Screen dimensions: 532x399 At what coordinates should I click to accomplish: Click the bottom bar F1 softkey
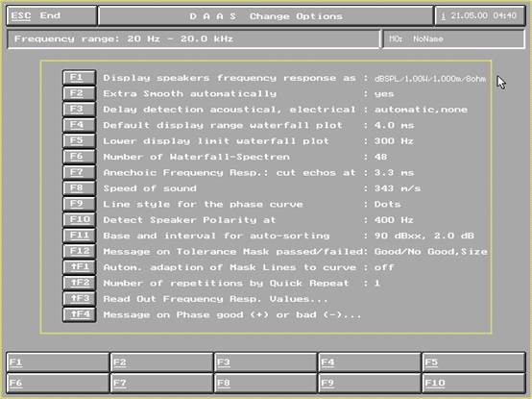[x=58, y=362]
